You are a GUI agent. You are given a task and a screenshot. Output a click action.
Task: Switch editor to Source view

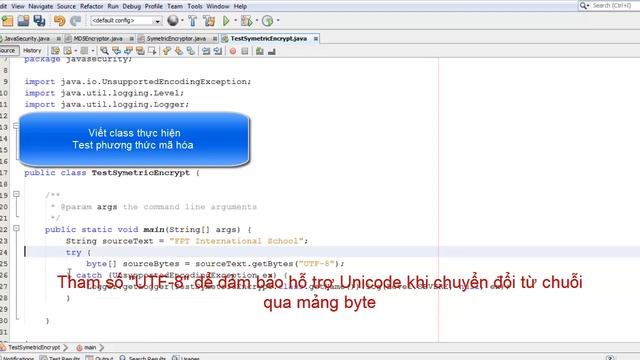point(8,51)
